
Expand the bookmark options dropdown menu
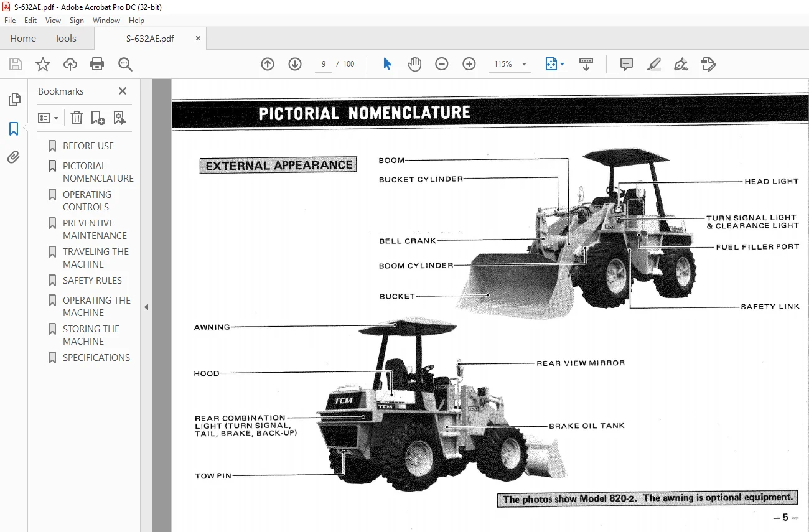[48, 118]
